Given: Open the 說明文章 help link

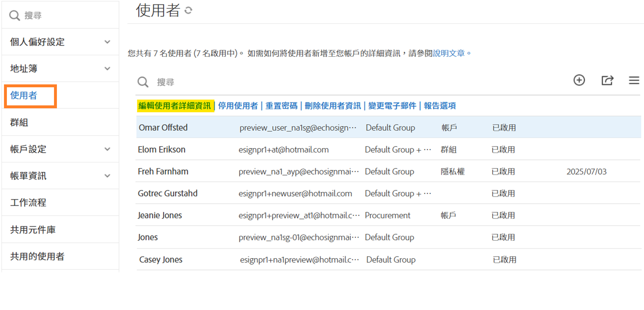Looking at the screenshot, I should click(x=449, y=54).
